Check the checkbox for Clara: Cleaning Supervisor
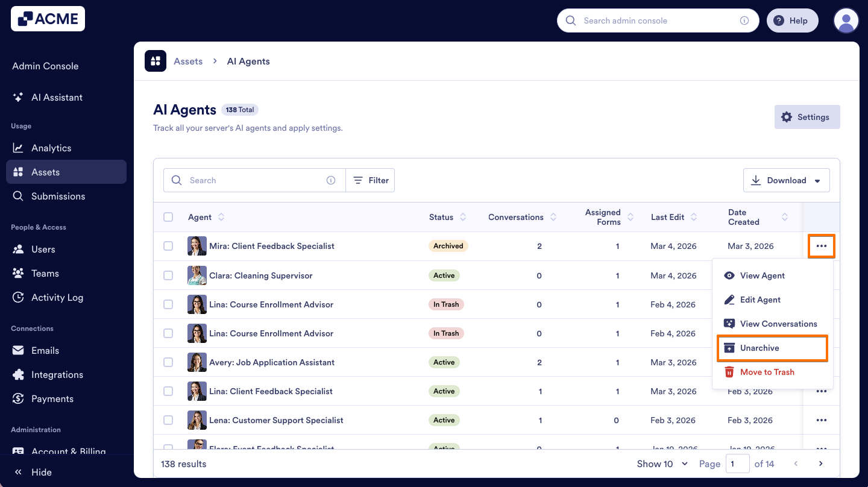This screenshot has height=487, width=868. point(168,275)
